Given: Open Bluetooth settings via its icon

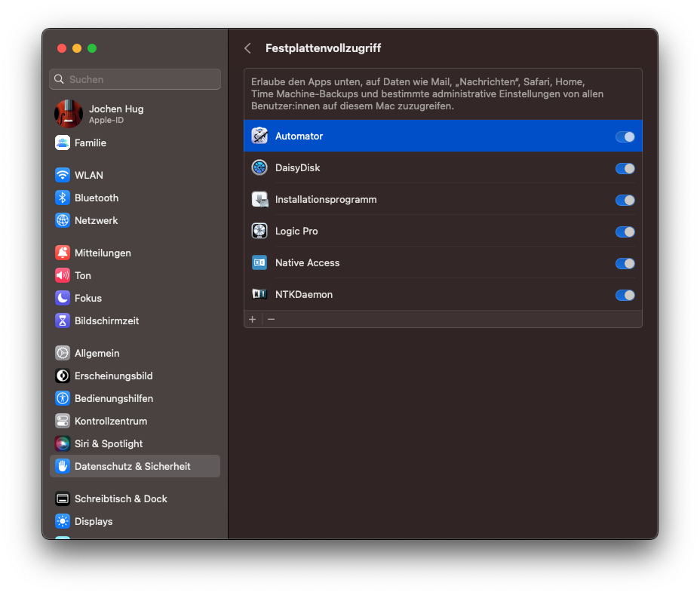Looking at the screenshot, I should (63, 198).
